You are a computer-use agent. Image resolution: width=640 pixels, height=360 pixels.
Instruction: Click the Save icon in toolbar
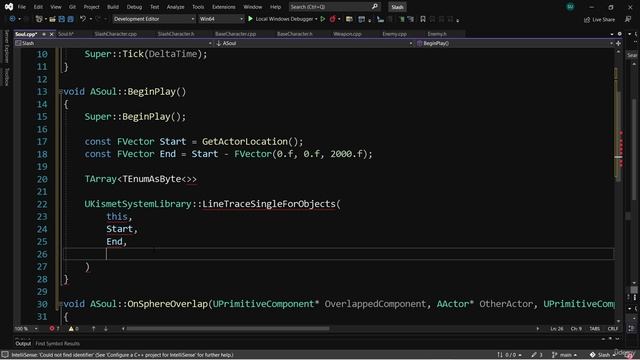click(x=62, y=19)
